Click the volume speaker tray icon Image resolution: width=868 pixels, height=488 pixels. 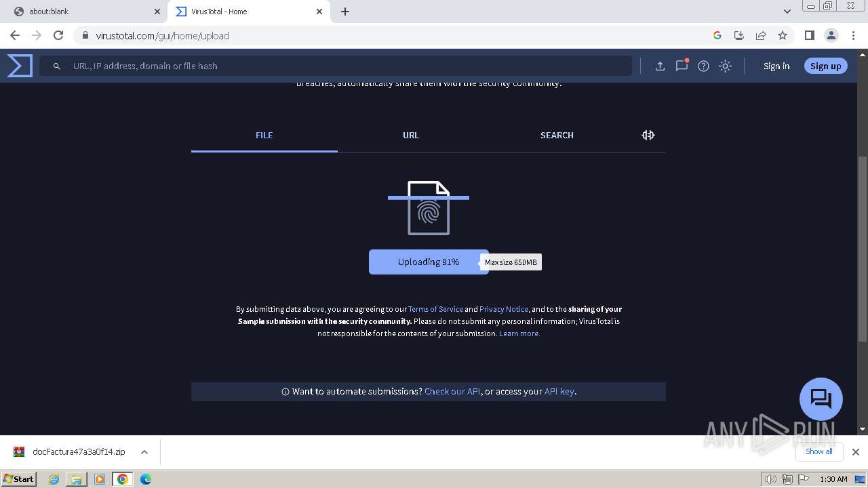click(x=771, y=479)
